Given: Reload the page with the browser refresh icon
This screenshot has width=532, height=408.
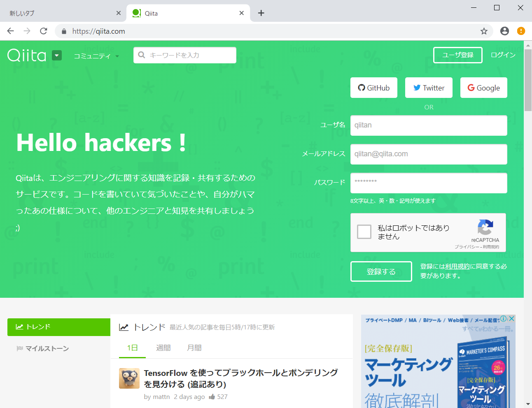Looking at the screenshot, I should [43, 31].
